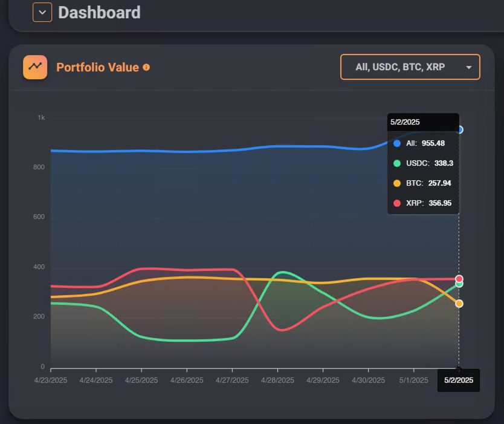Click the blue All data point on chart

[x=460, y=129]
